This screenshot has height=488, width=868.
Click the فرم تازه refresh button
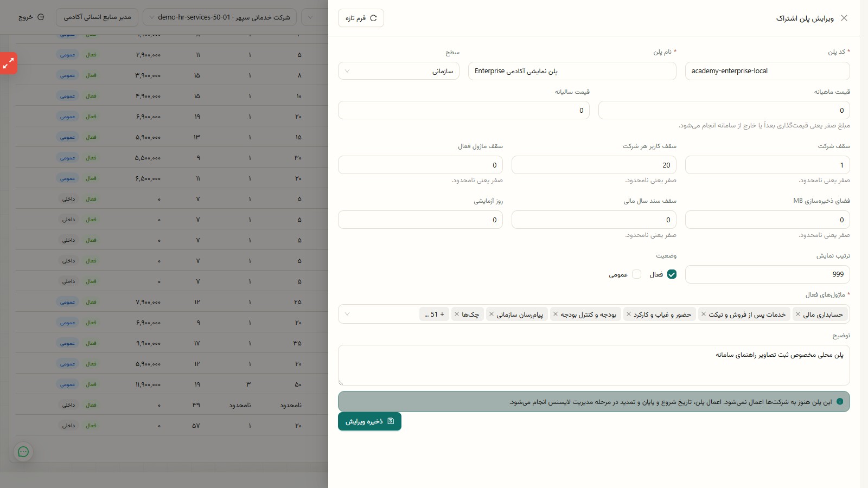pyautogui.click(x=361, y=18)
